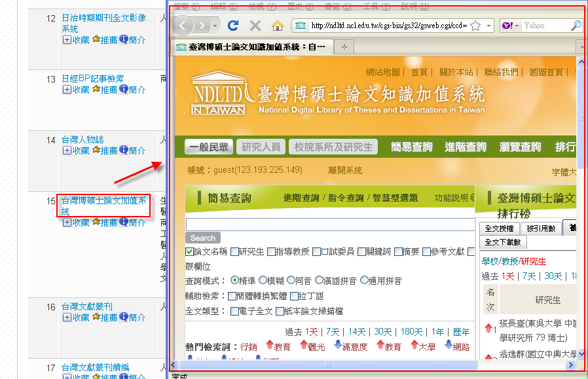588x379 pixels.
Task: Switch to the 研究人員 tab
Action: (261, 147)
